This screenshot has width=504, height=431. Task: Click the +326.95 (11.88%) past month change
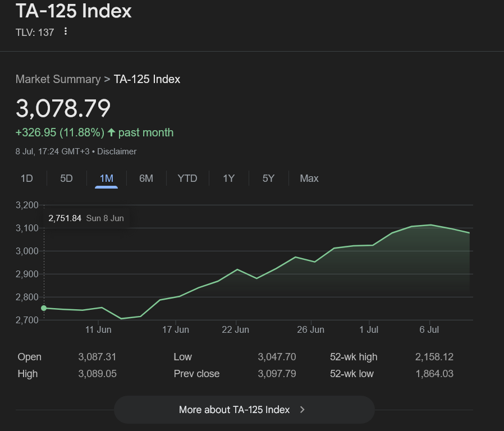pyautogui.click(x=94, y=132)
